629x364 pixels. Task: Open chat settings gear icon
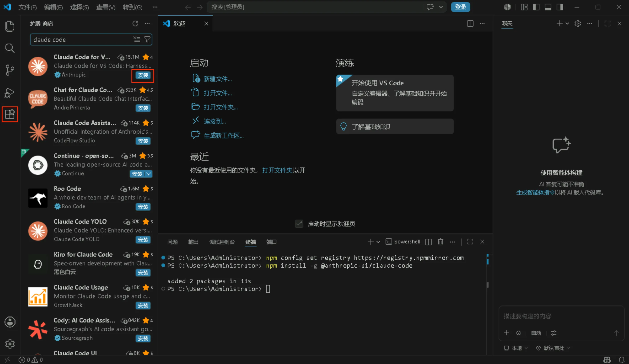coord(578,23)
